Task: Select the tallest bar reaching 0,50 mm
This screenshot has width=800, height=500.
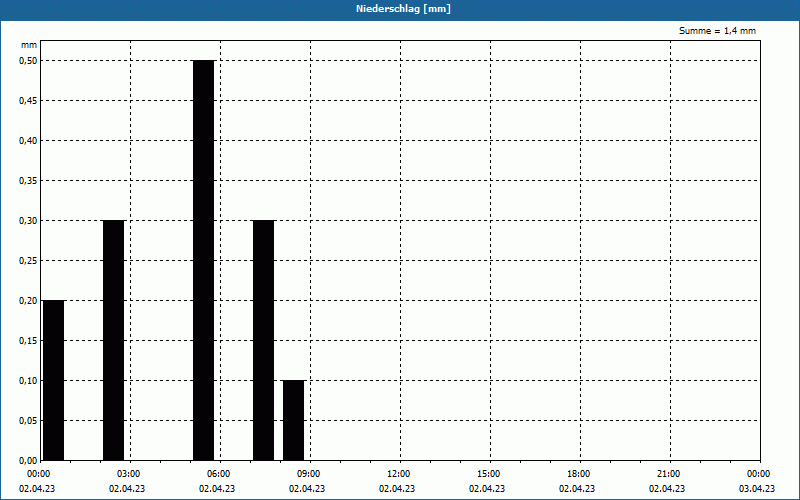Action: (x=204, y=260)
